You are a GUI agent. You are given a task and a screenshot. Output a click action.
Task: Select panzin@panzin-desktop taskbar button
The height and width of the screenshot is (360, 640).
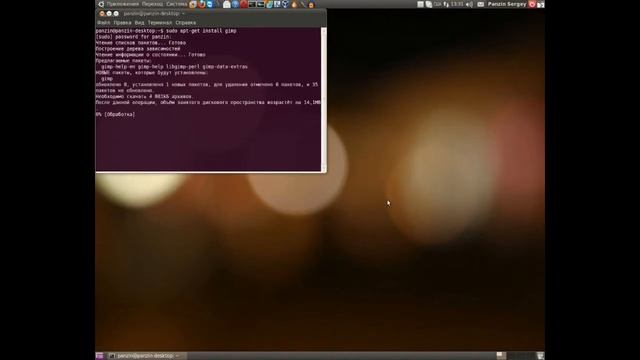click(146, 356)
